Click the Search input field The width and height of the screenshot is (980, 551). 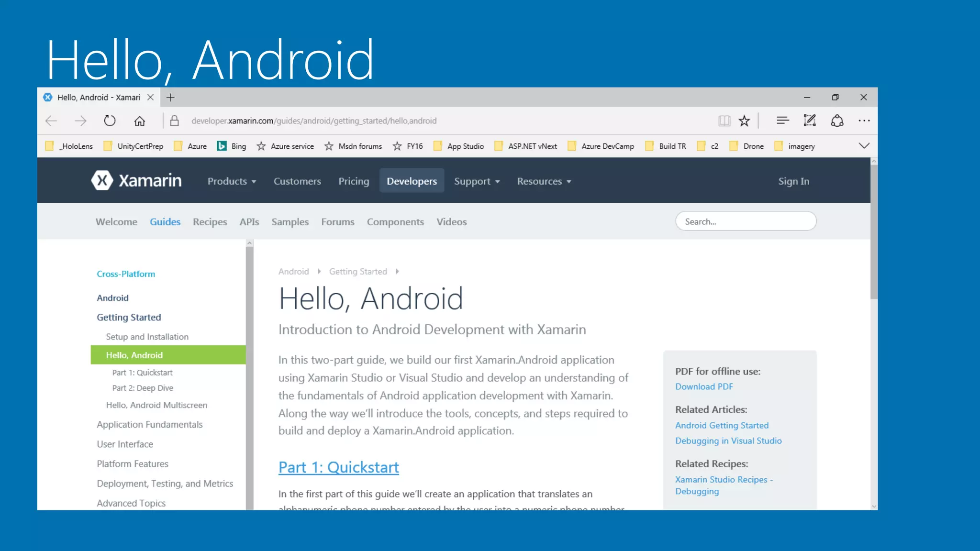tap(746, 221)
